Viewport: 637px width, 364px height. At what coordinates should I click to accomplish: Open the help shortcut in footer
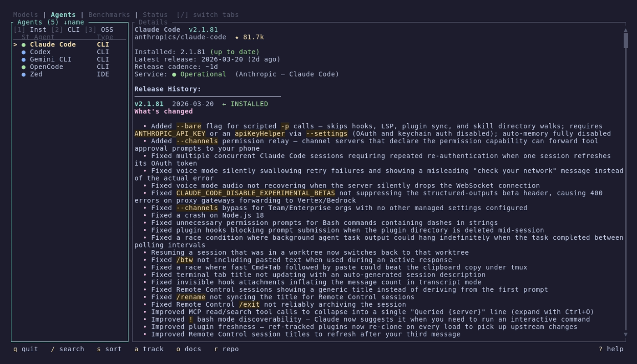[x=611, y=349]
